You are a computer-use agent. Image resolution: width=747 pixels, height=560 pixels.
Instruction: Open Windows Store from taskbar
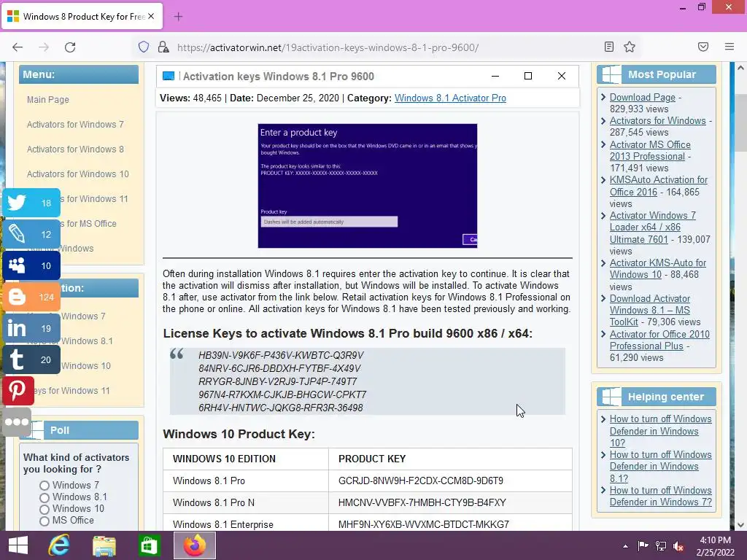pyautogui.click(x=149, y=545)
